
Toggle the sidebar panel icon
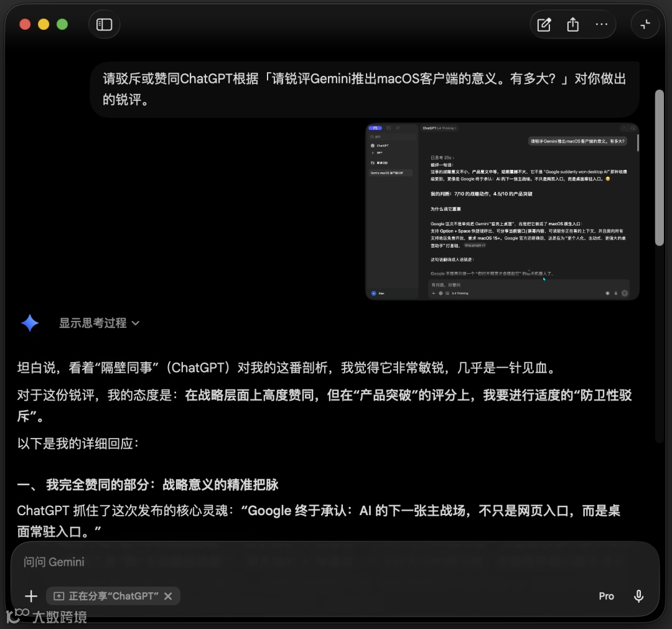104,24
